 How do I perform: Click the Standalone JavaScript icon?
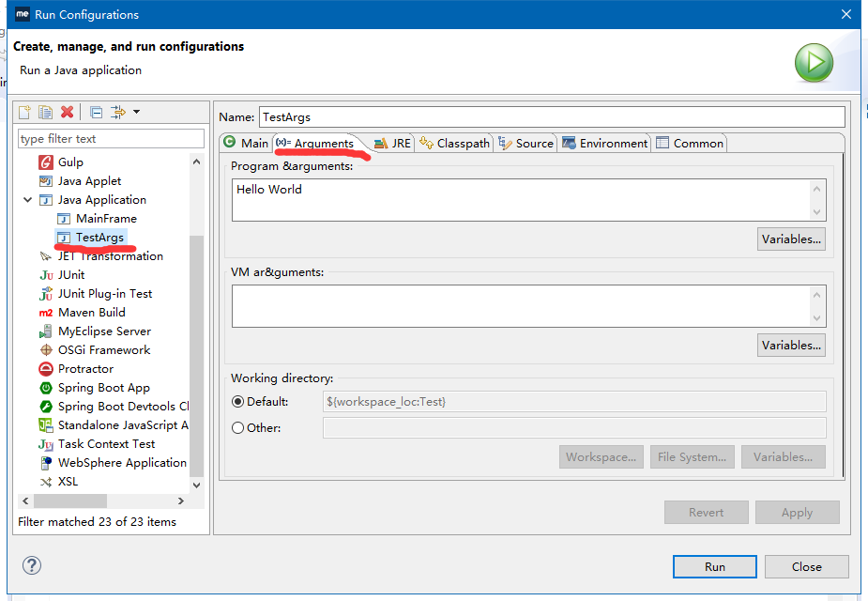click(45, 425)
